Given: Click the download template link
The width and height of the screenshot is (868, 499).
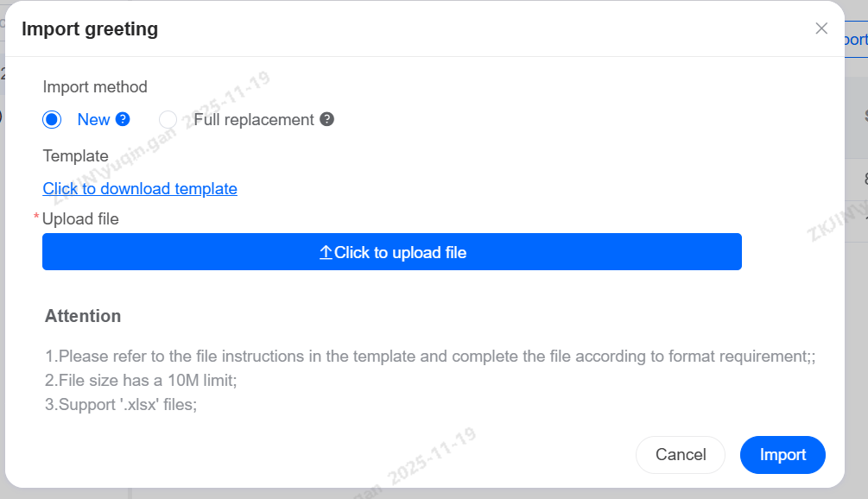Looking at the screenshot, I should (x=140, y=188).
